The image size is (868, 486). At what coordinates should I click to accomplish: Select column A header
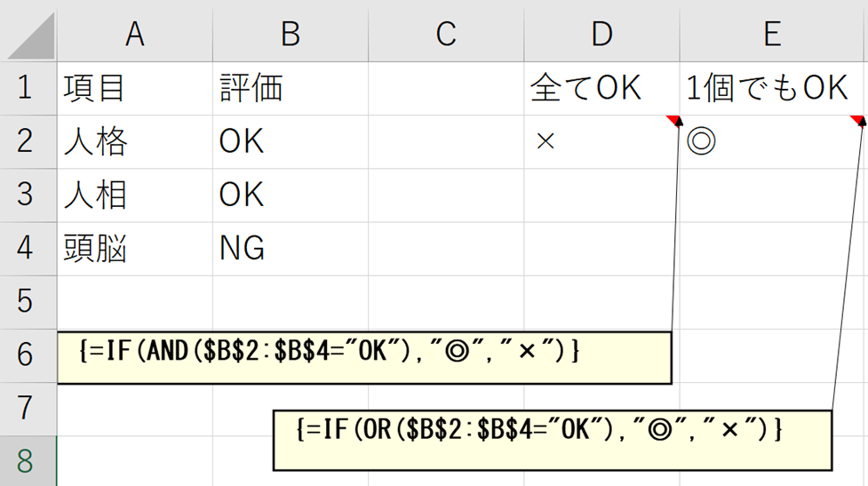click(x=134, y=33)
